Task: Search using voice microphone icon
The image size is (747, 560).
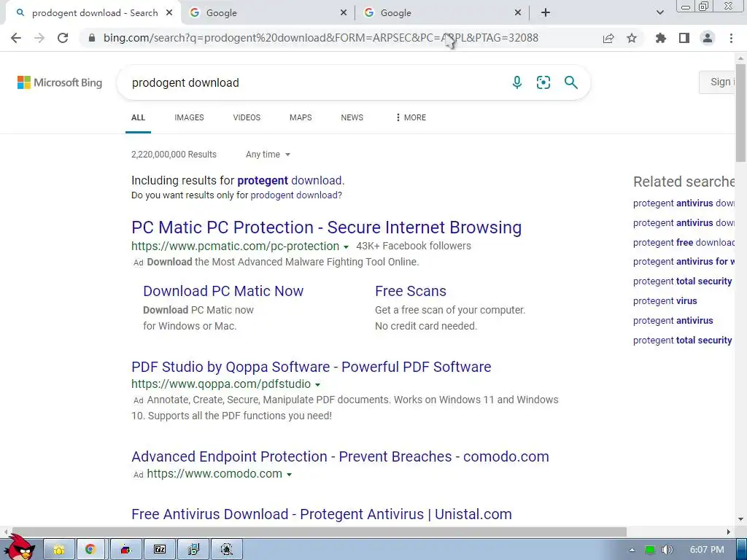Action: tap(517, 82)
